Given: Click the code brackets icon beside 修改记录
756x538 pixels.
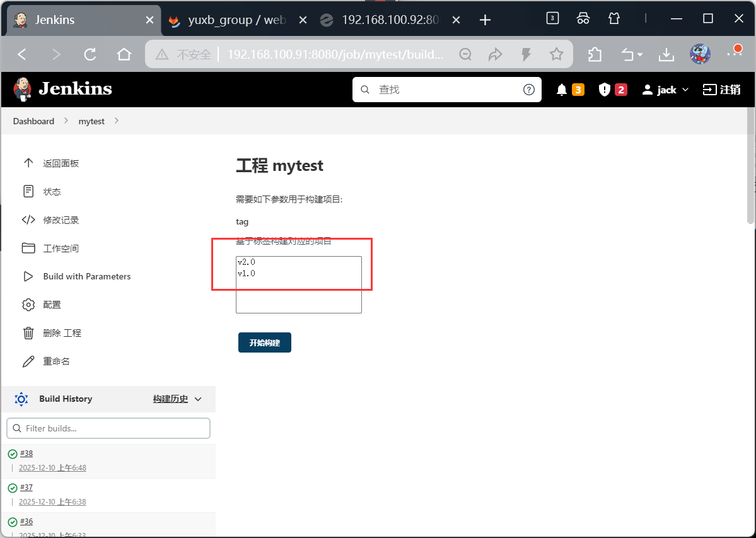Looking at the screenshot, I should (x=28, y=220).
